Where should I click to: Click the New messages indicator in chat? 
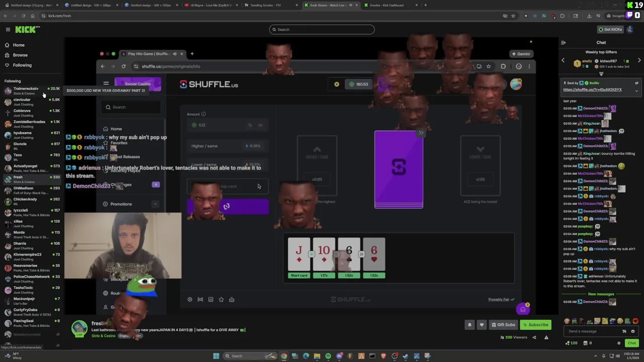tap(601, 294)
